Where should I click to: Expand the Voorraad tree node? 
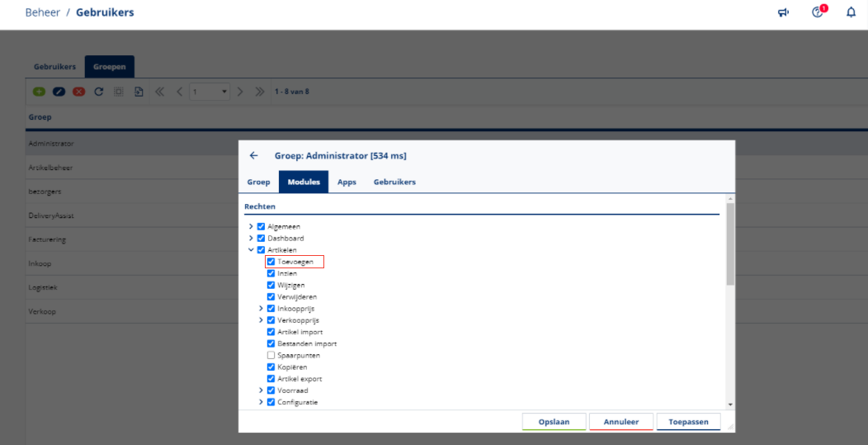261,391
